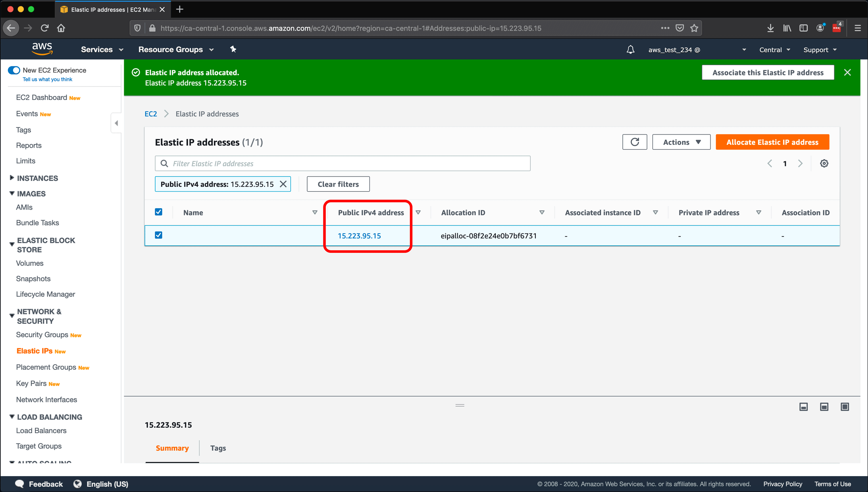868x492 pixels.
Task: Remove the Public IPv4 address filter chip
Action: 283,184
